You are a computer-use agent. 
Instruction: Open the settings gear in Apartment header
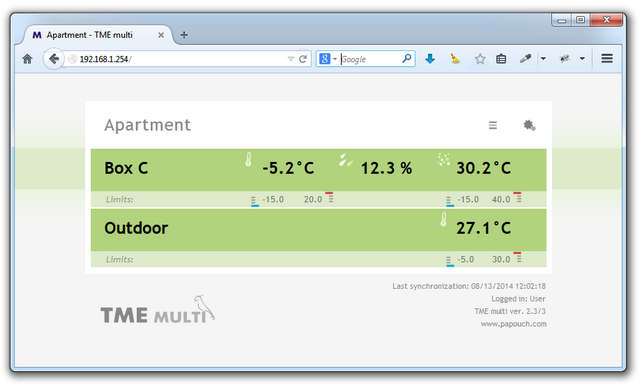coord(529,125)
